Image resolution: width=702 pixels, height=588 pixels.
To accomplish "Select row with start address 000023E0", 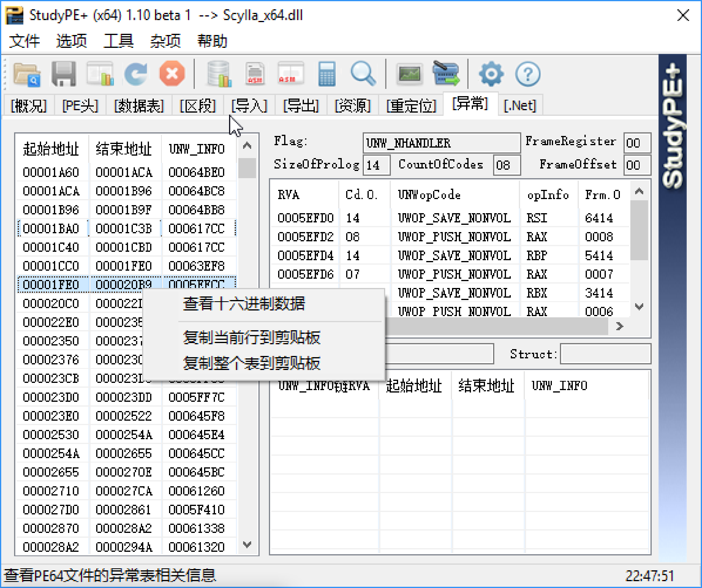I will pos(126,416).
